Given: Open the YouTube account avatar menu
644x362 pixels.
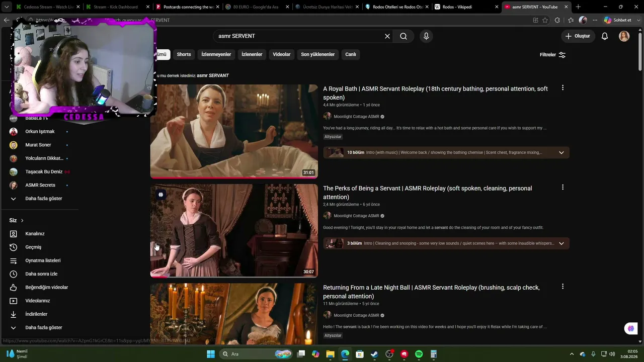Looking at the screenshot, I should coord(624,36).
